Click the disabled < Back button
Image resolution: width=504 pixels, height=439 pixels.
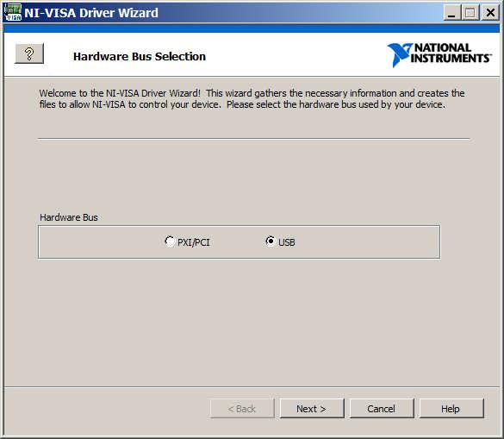[242, 409]
